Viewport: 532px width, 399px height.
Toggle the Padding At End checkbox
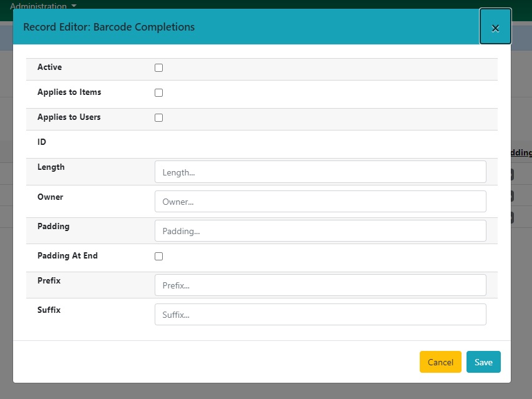click(158, 255)
